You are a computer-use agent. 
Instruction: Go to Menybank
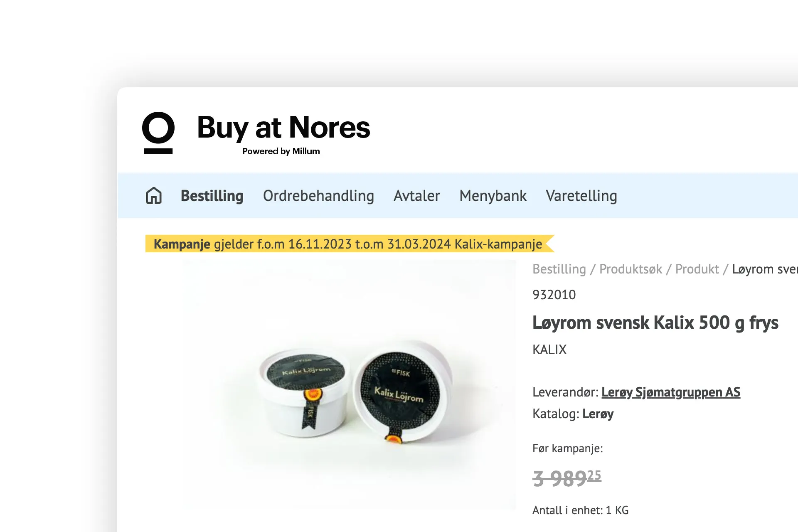click(x=493, y=196)
